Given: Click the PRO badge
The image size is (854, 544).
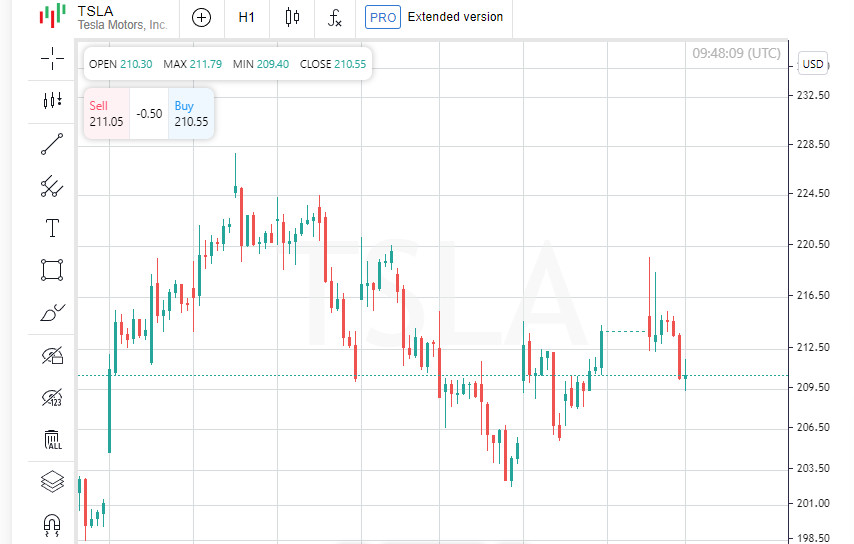Looking at the screenshot, I should (x=383, y=17).
